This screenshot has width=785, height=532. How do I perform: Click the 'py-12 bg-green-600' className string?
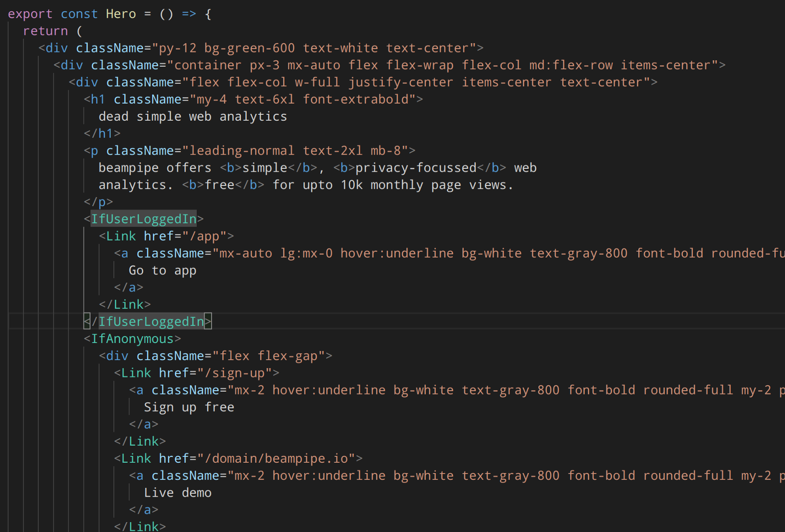click(226, 48)
